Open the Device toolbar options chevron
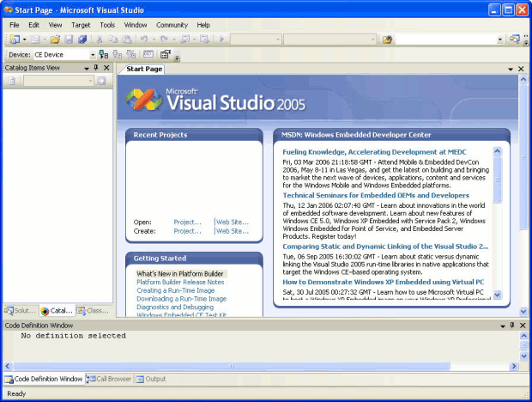 pos(177,58)
